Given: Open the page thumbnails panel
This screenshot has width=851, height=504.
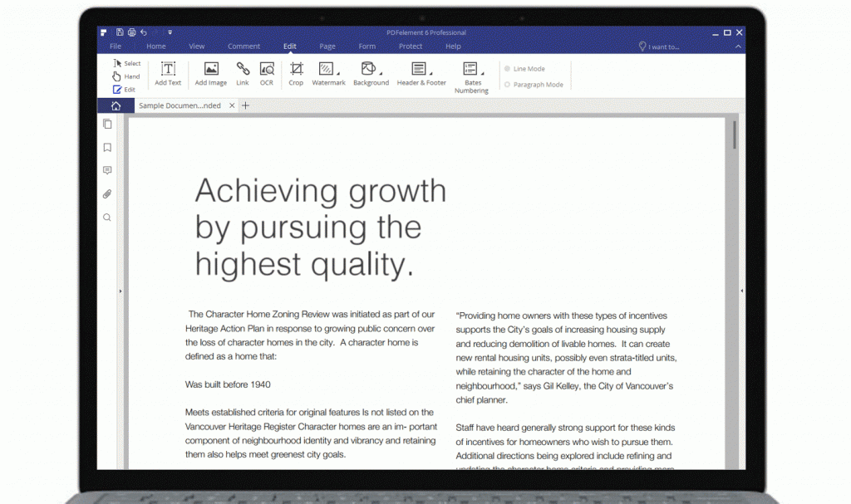Looking at the screenshot, I should pos(107,125).
